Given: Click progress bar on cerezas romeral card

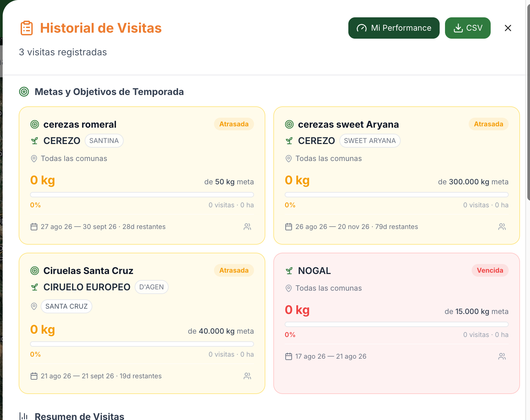Looking at the screenshot, I should click(x=142, y=195).
